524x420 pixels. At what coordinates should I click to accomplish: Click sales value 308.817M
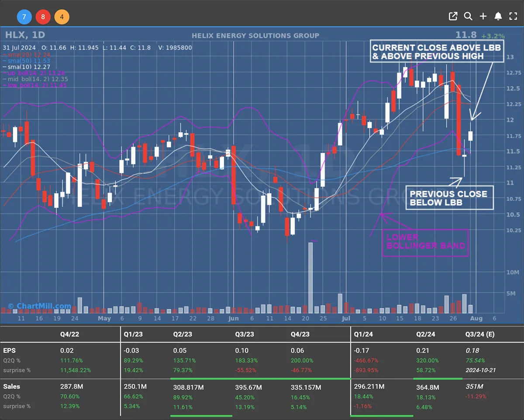(189, 387)
